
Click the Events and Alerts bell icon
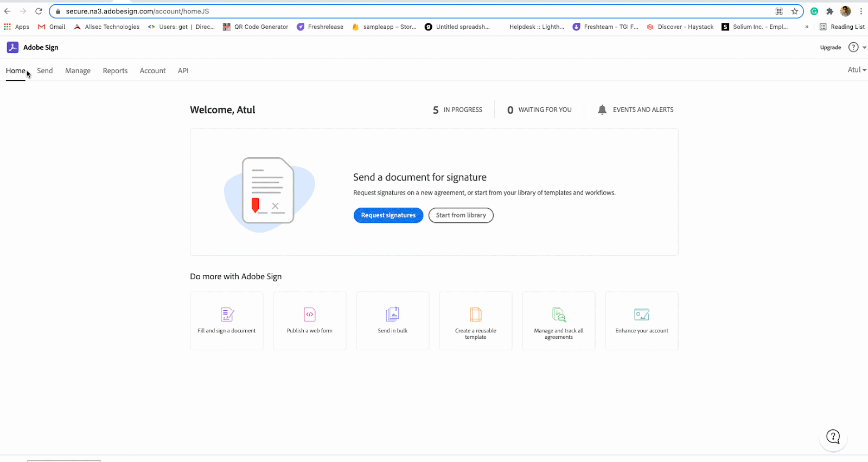[602, 110]
